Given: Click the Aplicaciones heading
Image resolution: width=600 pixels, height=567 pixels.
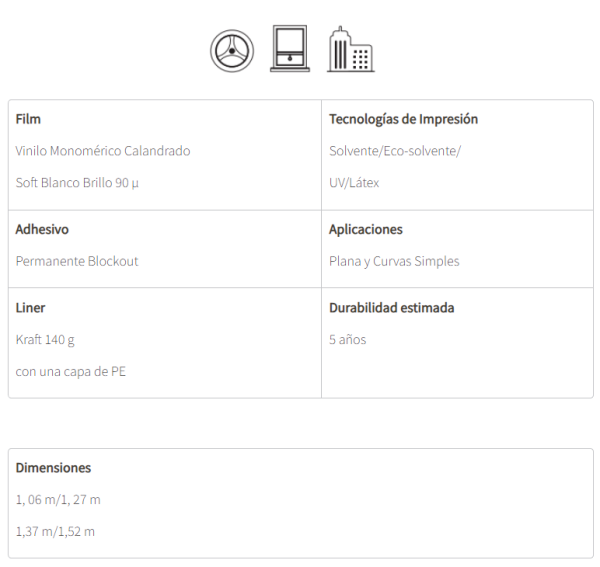Looking at the screenshot, I should tap(365, 229).
